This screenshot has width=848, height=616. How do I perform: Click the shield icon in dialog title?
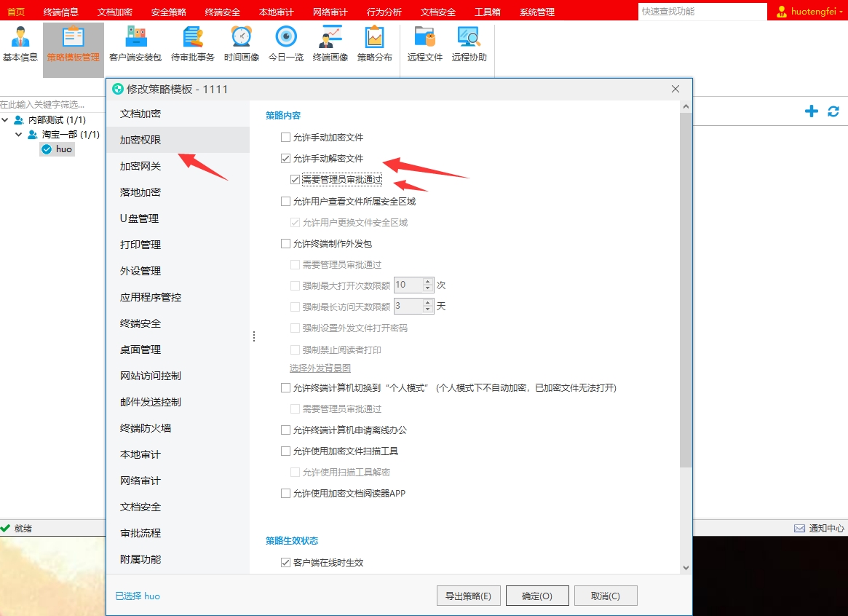click(x=117, y=90)
